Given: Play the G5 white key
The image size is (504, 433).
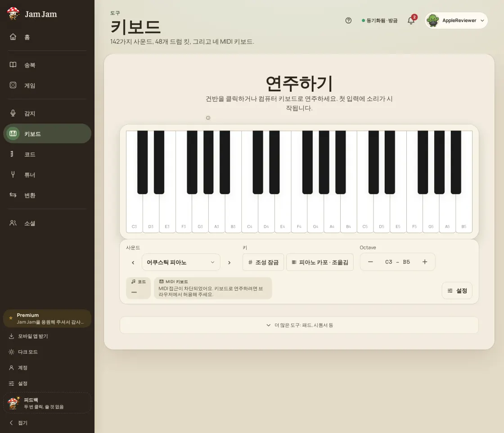Looking at the screenshot, I should click(x=431, y=214).
